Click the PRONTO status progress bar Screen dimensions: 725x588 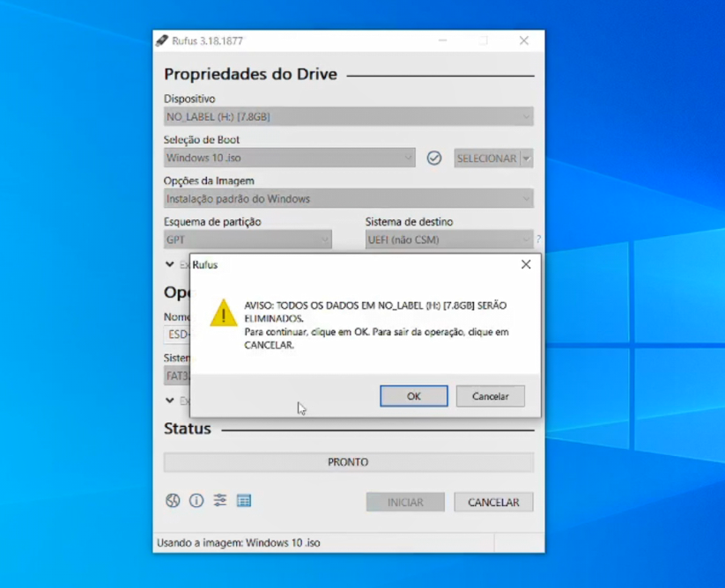point(349,462)
